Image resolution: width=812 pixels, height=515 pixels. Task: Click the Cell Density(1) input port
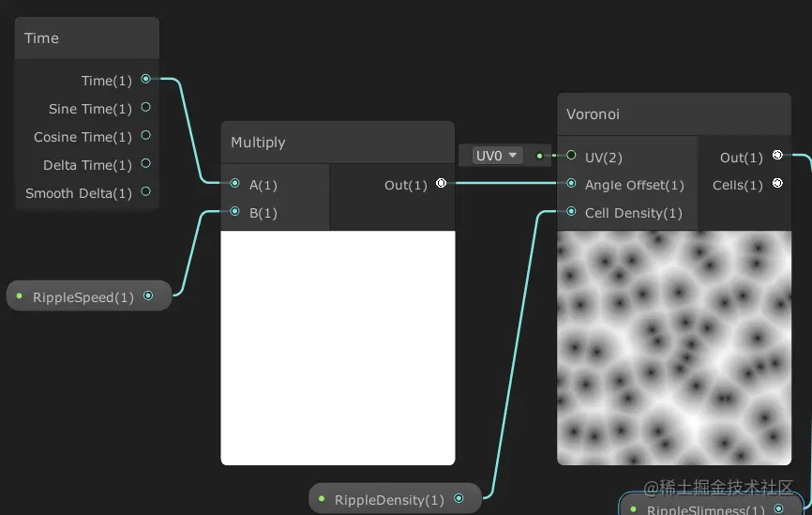coord(571,211)
